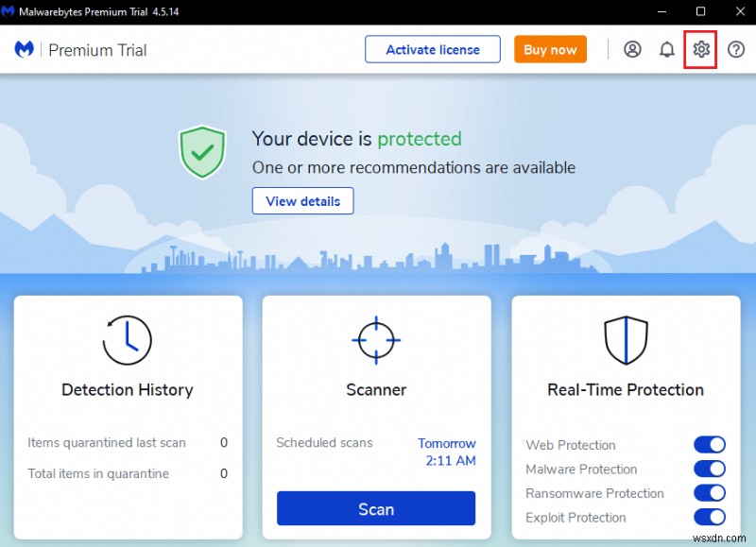Image resolution: width=756 pixels, height=547 pixels.
Task: Turn off Exploit Protection
Action: (x=710, y=518)
